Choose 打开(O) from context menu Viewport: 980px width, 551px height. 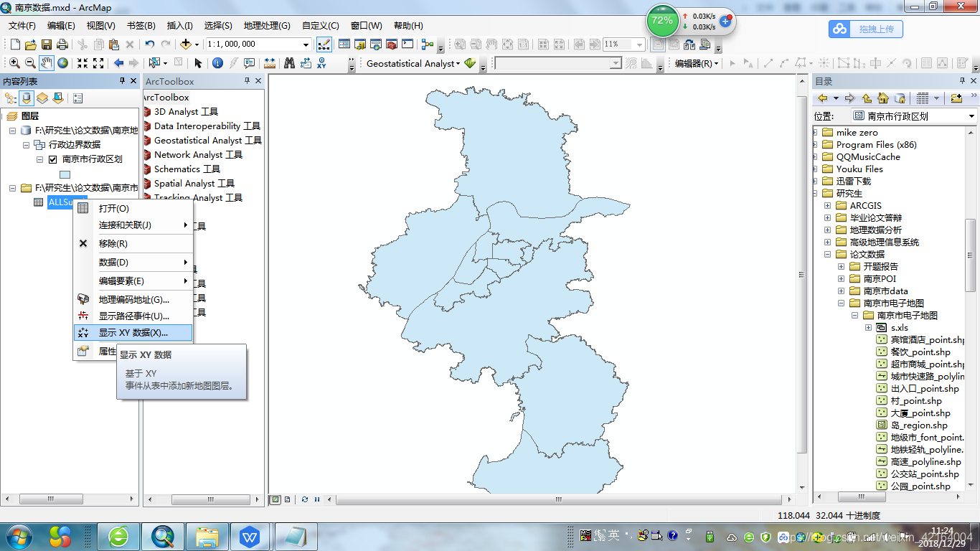coord(133,208)
